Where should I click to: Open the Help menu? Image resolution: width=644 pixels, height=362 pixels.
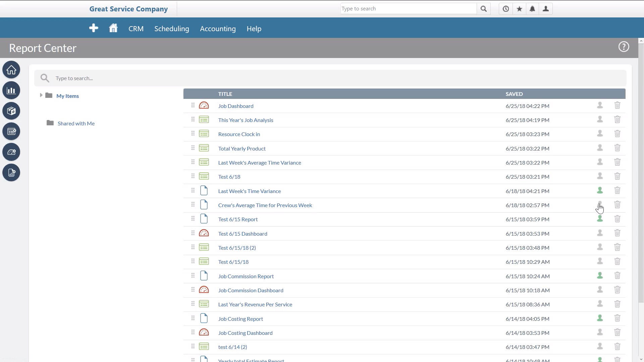[254, 29]
